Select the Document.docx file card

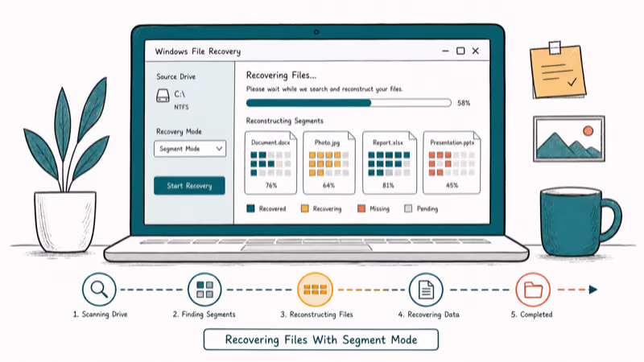click(x=270, y=163)
